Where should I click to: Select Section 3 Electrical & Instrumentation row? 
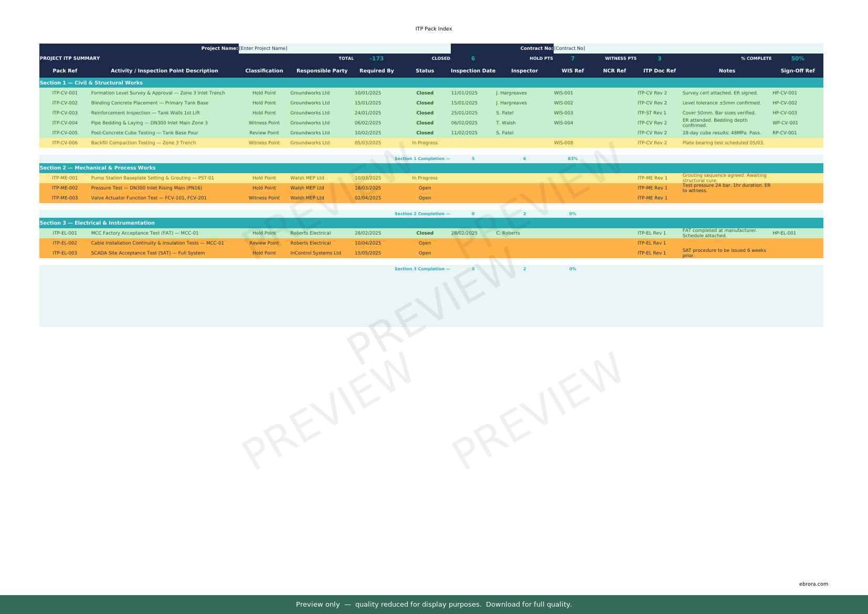pos(97,223)
